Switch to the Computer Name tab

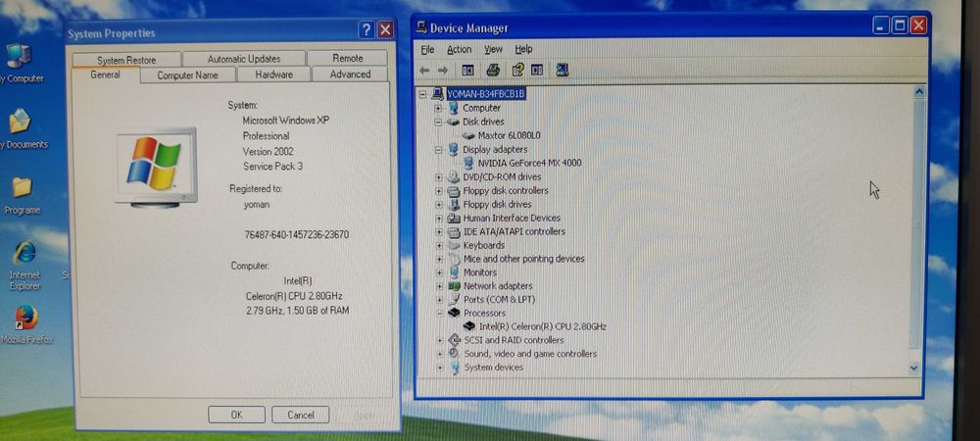[187, 74]
